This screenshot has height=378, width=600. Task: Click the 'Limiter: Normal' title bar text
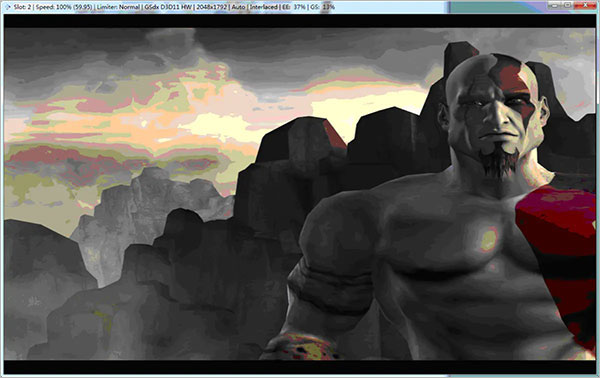point(118,7)
